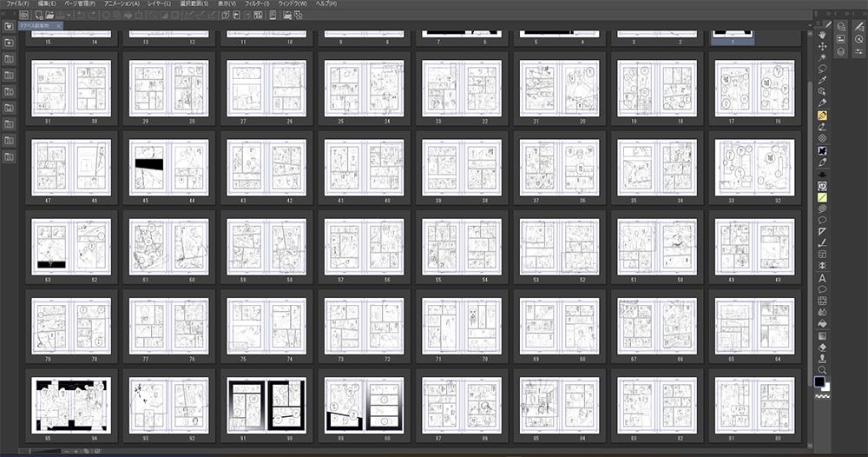
Task: Click page number 47 label
Action: tap(48, 201)
